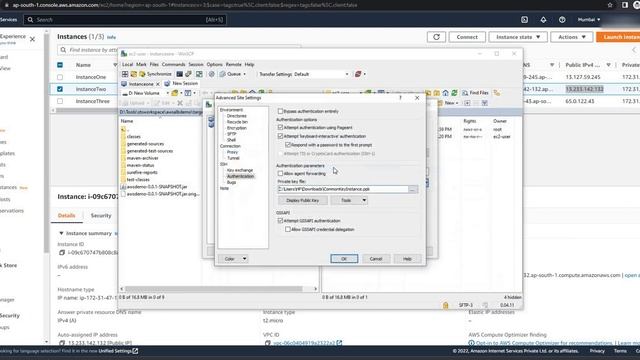Click the AWS console search field
The height and width of the screenshot is (360, 640).
(124, 20)
